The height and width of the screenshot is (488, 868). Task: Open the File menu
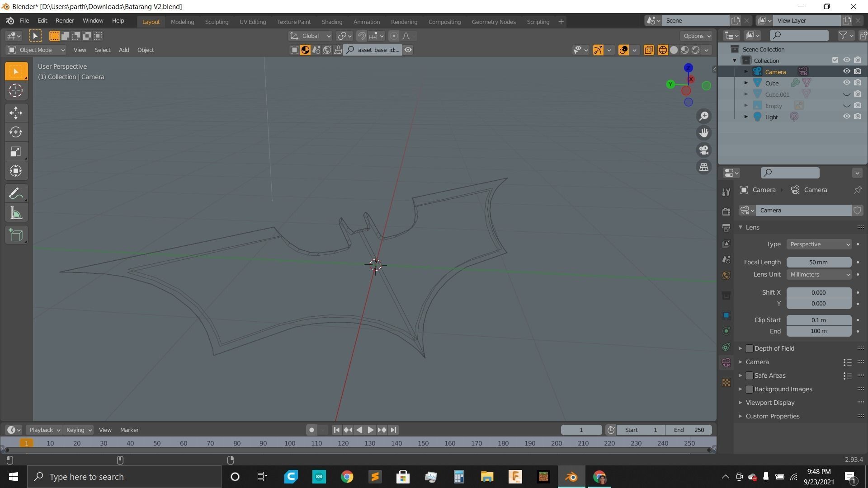point(24,21)
